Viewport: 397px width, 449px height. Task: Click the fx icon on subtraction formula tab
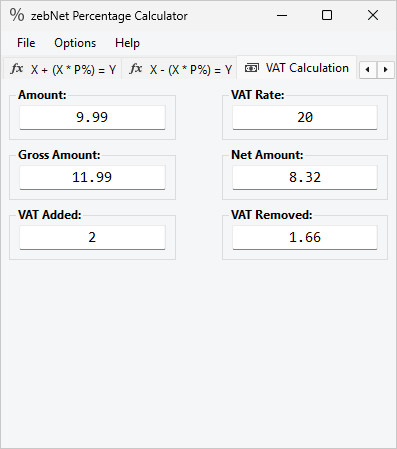point(136,68)
